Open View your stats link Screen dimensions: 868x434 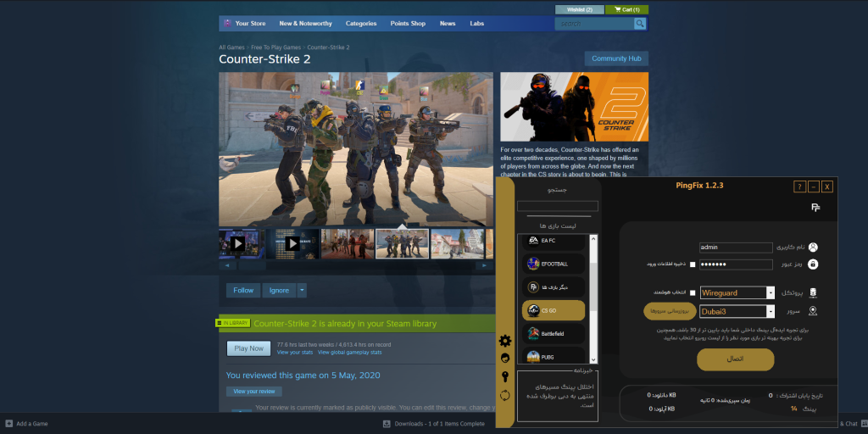294,352
